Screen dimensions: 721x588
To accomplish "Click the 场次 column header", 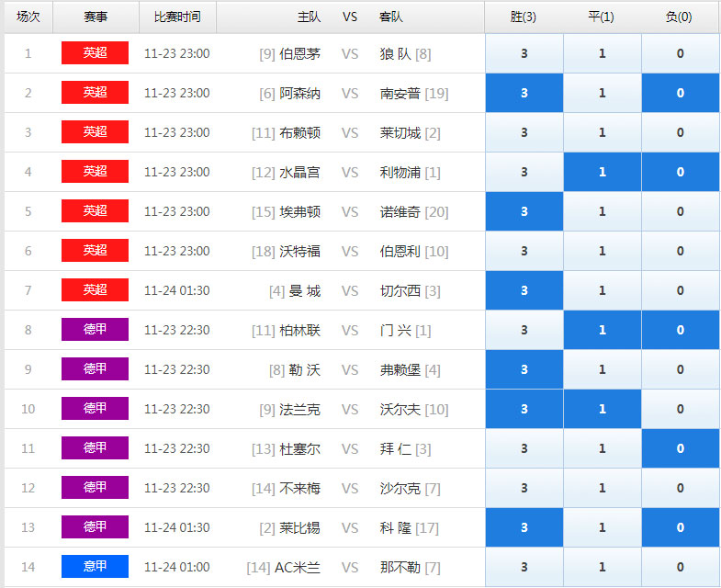I will click(28, 17).
